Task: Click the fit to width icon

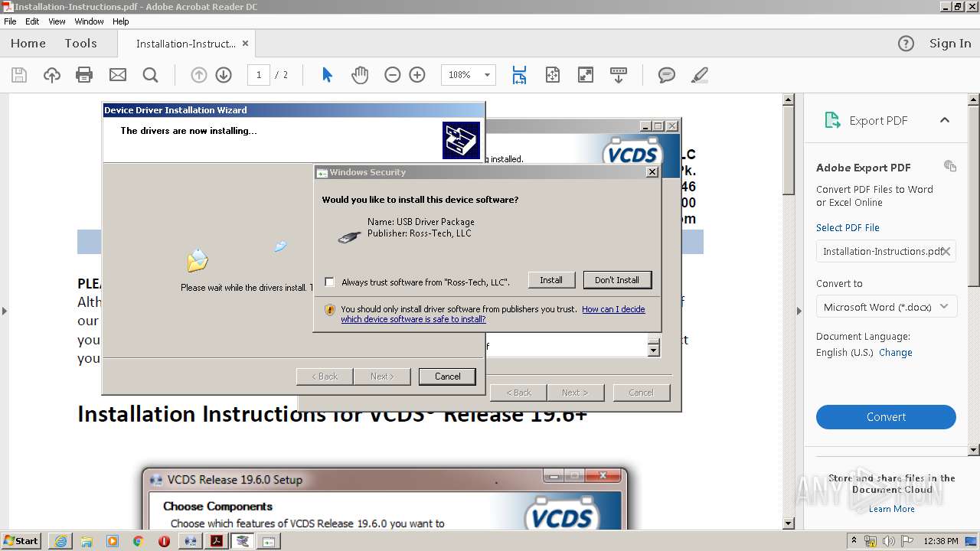Action: coord(519,75)
